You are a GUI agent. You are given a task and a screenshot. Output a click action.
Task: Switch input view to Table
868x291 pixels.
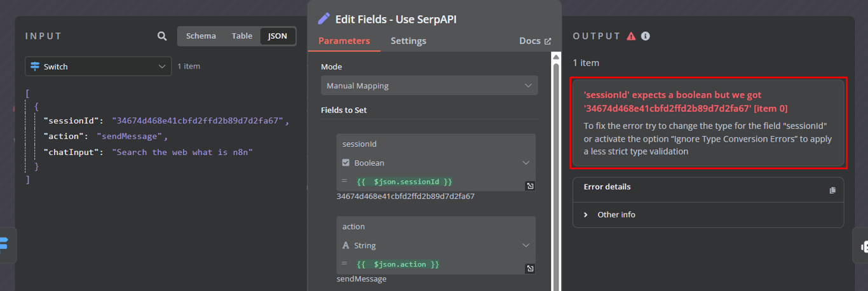point(242,36)
